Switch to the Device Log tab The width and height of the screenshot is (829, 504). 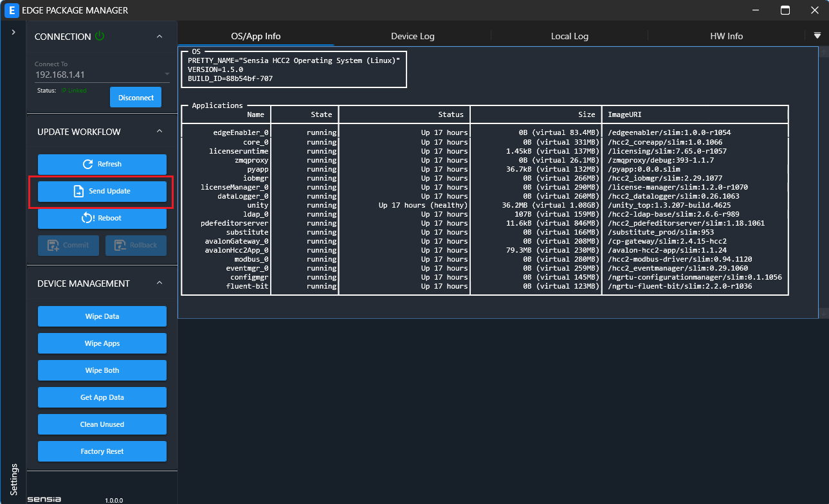[413, 36]
